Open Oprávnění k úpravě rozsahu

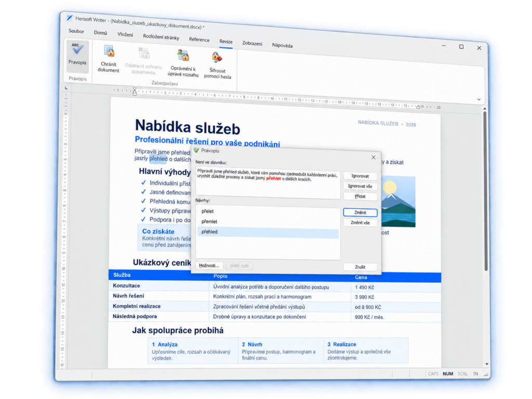(183, 63)
